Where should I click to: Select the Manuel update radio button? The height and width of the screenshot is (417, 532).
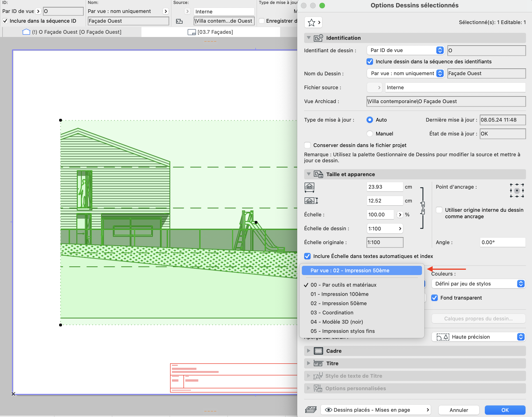pos(370,134)
